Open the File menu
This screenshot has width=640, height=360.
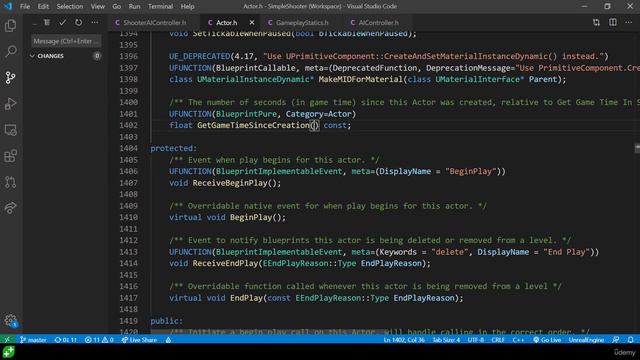[x=25, y=7]
